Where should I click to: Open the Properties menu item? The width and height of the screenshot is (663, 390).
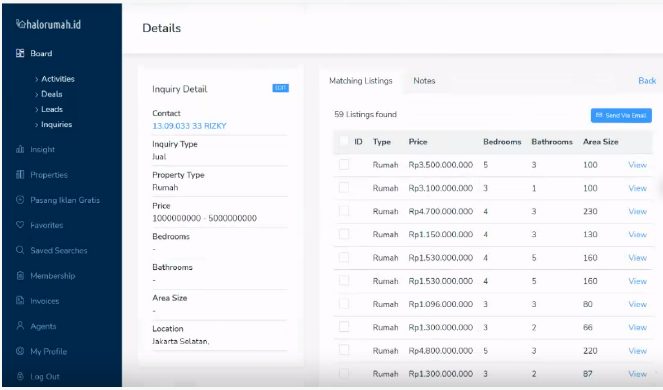[x=49, y=175]
